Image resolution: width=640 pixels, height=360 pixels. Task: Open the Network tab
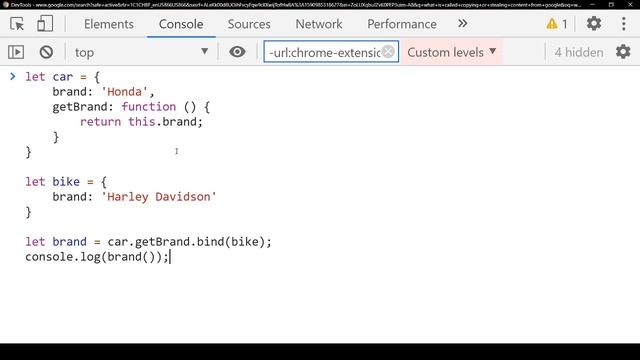click(319, 24)
